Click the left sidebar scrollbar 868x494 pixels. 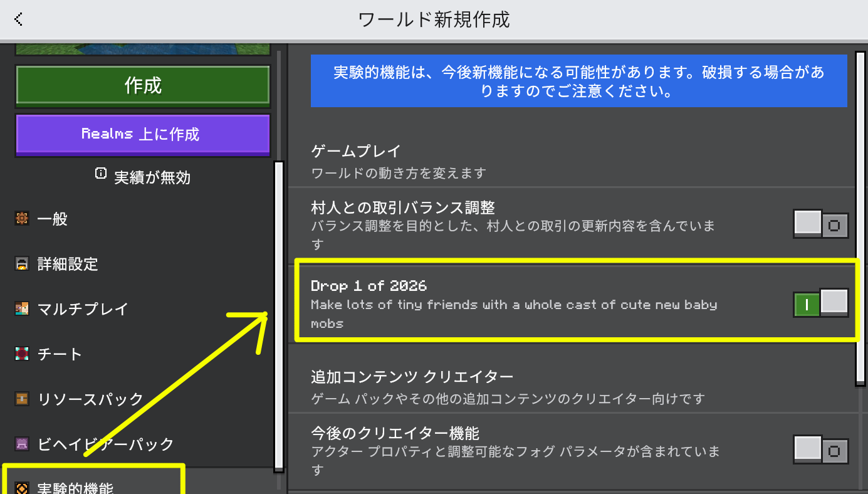[279, 316]
